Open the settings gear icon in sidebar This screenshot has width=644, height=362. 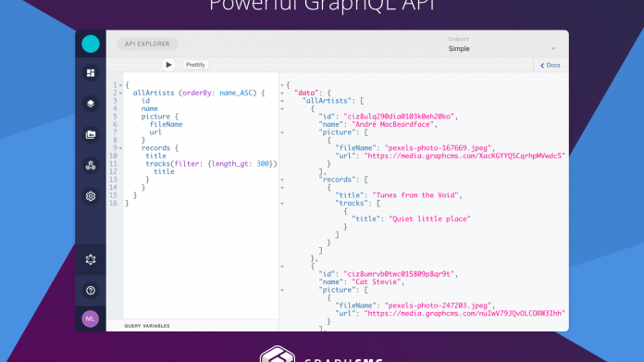91,196
